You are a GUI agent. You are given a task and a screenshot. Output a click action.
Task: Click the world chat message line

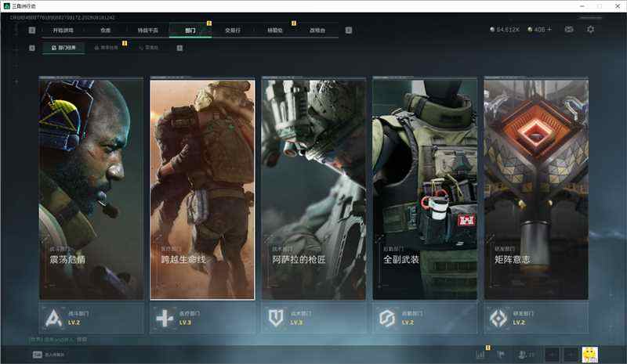pos(58,340)
